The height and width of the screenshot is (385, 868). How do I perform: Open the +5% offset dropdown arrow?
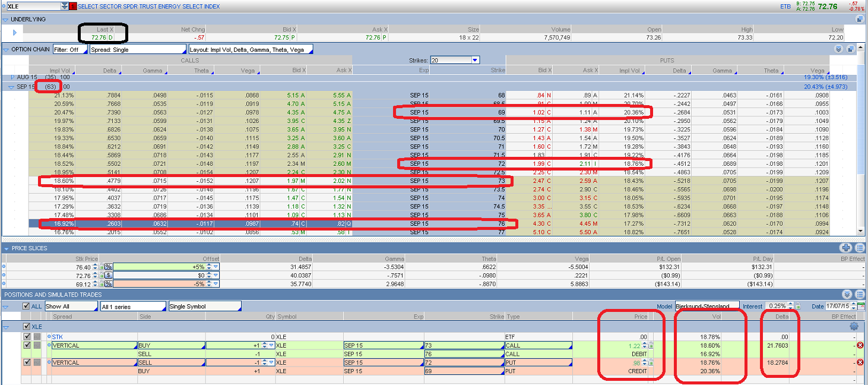pyautogui.click(x=216, y=267)
